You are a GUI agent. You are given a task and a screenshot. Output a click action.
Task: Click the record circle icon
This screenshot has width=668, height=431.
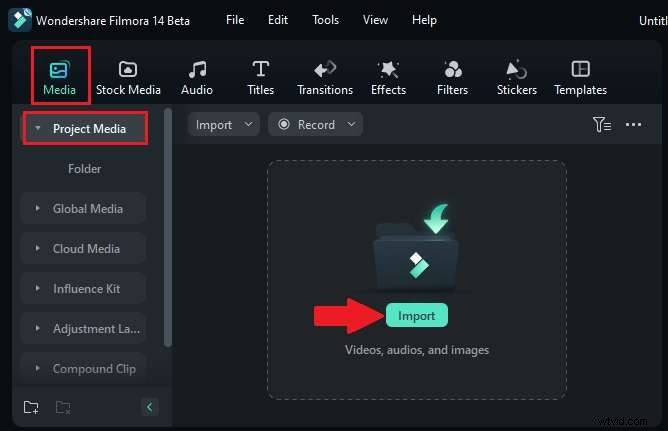(284, 124)
